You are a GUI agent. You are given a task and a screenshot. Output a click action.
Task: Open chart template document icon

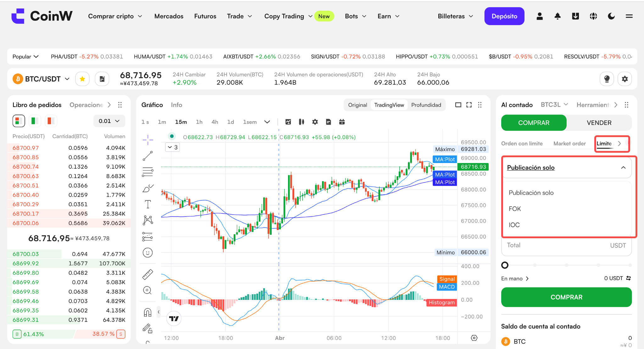(329, 122)
